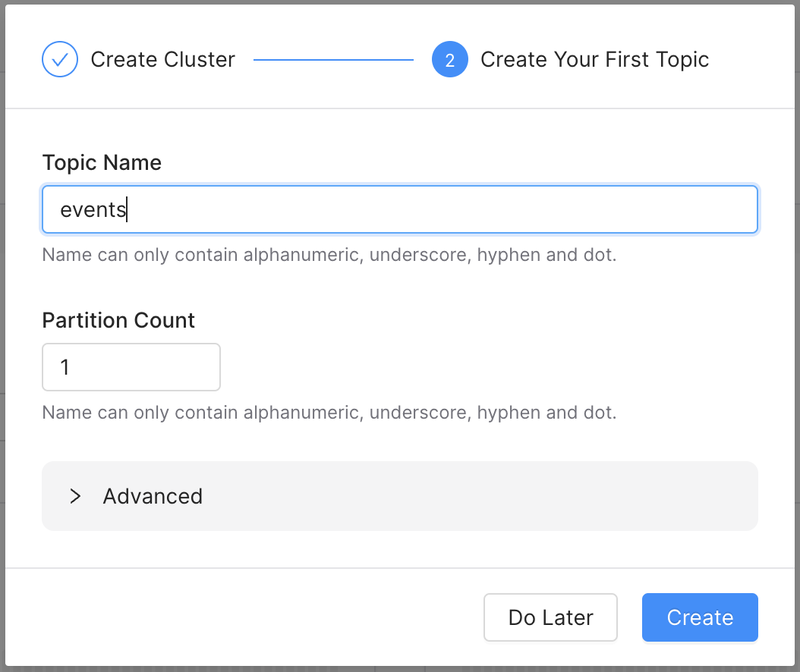Image resolution: width=800 pixels, height=672 pixels.
Task: Click the Advanced disclosure row
Action: coord(400,496)
